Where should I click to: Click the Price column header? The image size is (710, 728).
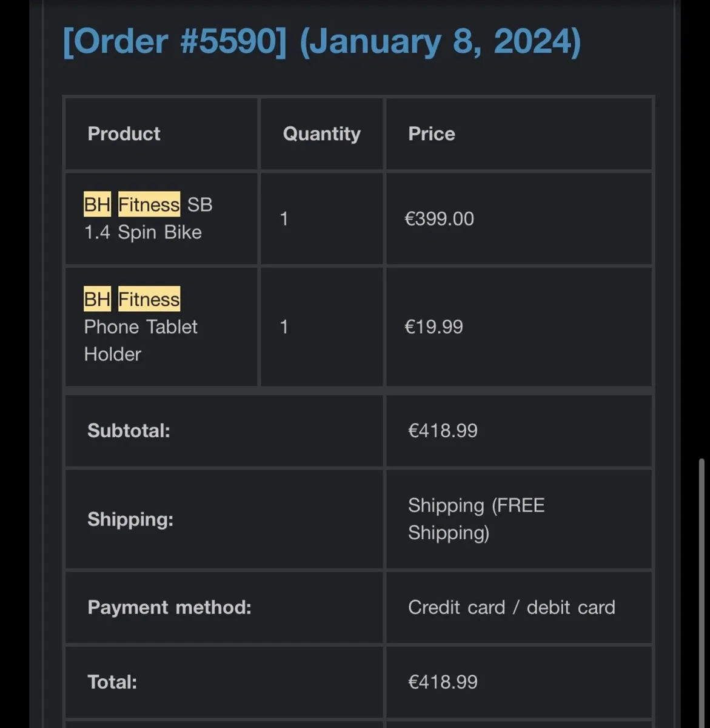click(x=431, y=133)
